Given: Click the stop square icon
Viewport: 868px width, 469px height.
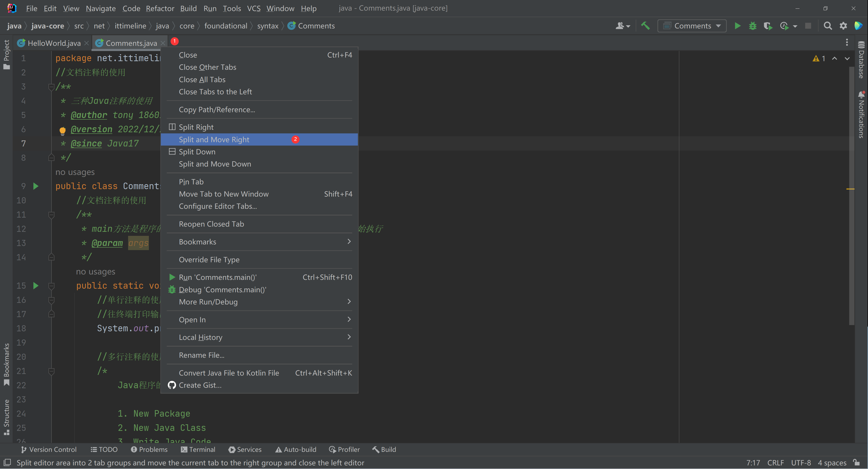Looking at the screenshot, I should (808, 26).
